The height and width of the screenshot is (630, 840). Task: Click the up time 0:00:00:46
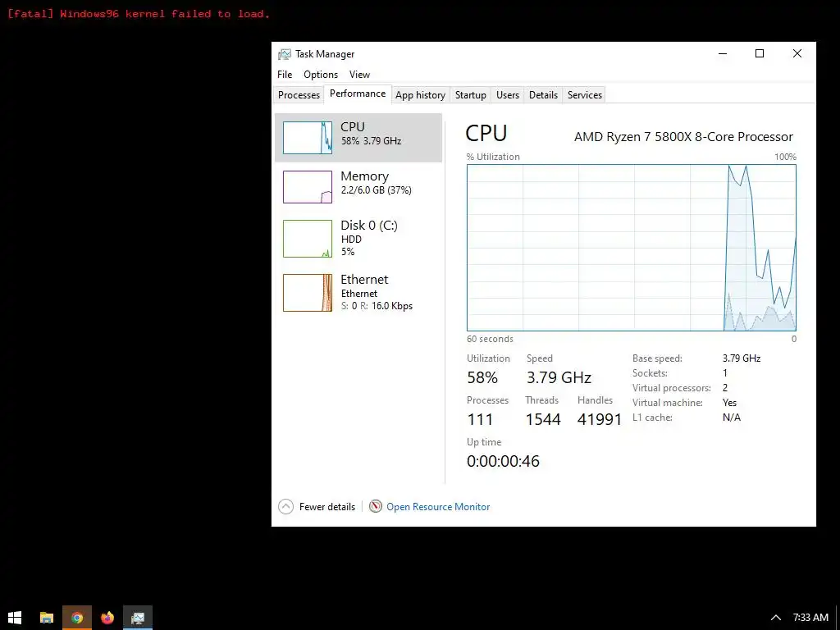coord(503,461)
